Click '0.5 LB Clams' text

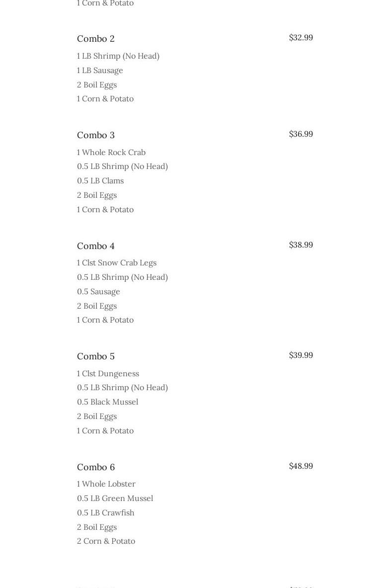click(100, 181)
